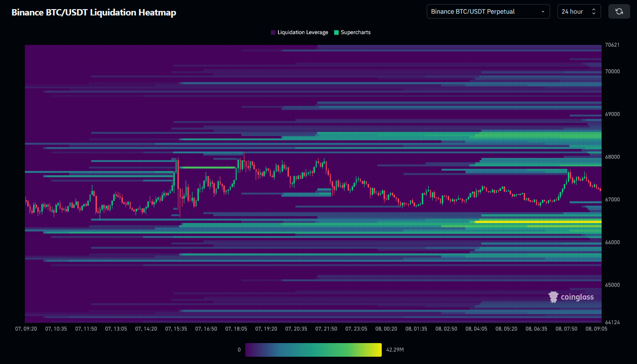Open the Binance BTC/USDT Perpetual dropdown
637x364 pixels.
pyautogui.click(x=488, y=11)
